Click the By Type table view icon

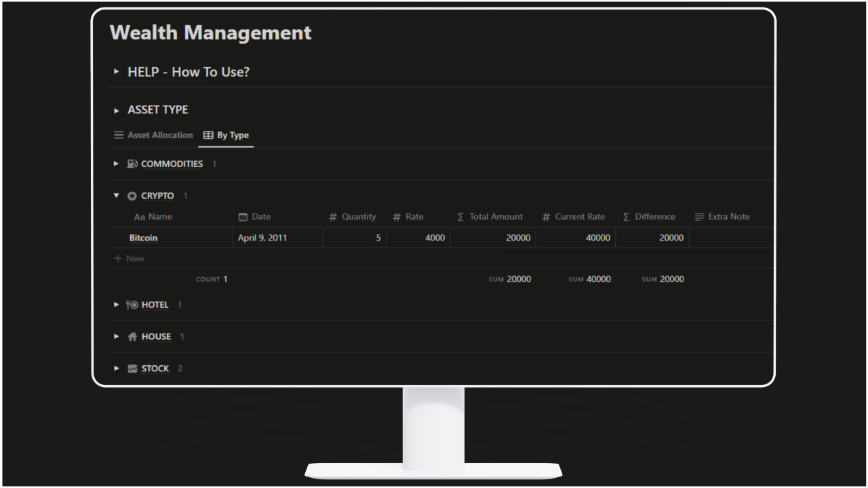(208, 136)
